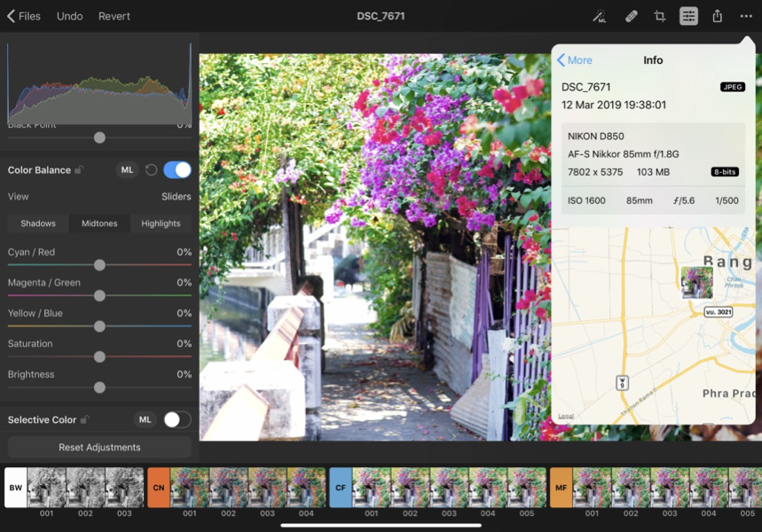Open the Crop tool

[659, 16]
